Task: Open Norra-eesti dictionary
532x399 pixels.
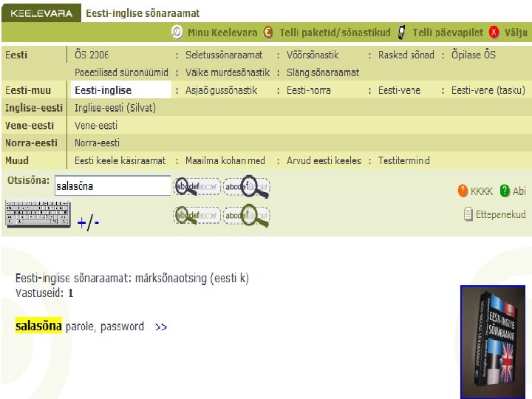Action: coord(97,143)
